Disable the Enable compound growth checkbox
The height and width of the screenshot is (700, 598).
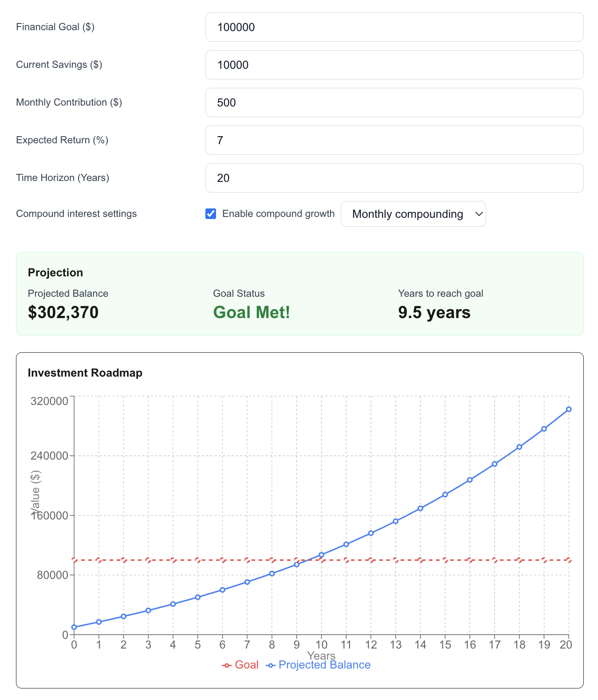point(211,214)
